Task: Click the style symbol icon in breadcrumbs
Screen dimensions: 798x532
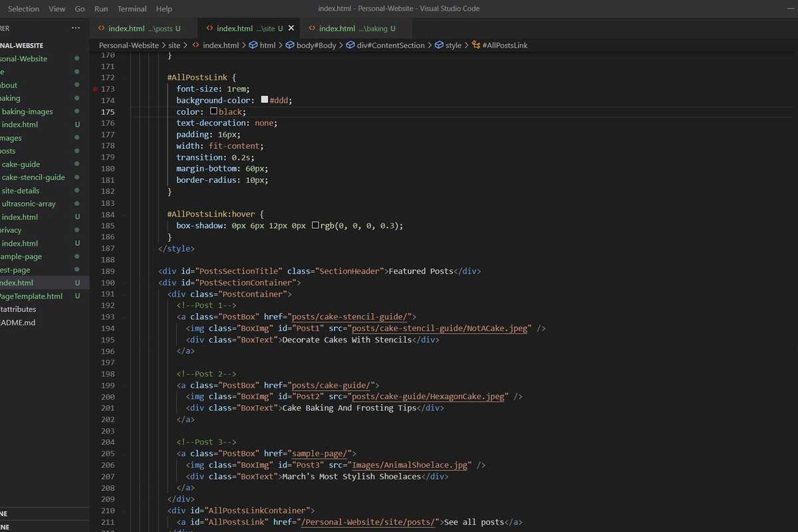Action: [x=439, y=45]
